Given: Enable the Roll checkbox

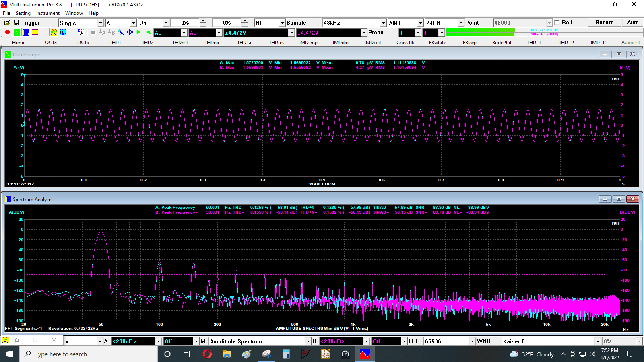Looking at the screenshot, I should click(557, 22).
